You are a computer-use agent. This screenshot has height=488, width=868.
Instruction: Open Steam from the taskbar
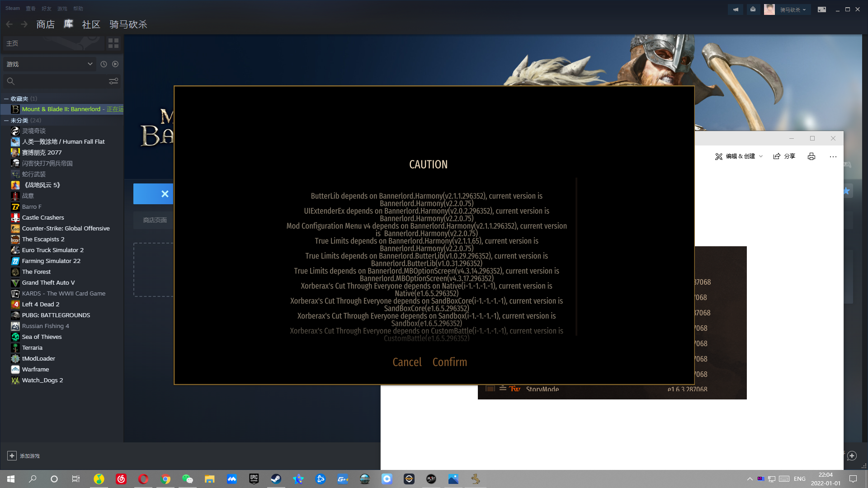click(276, 479)
